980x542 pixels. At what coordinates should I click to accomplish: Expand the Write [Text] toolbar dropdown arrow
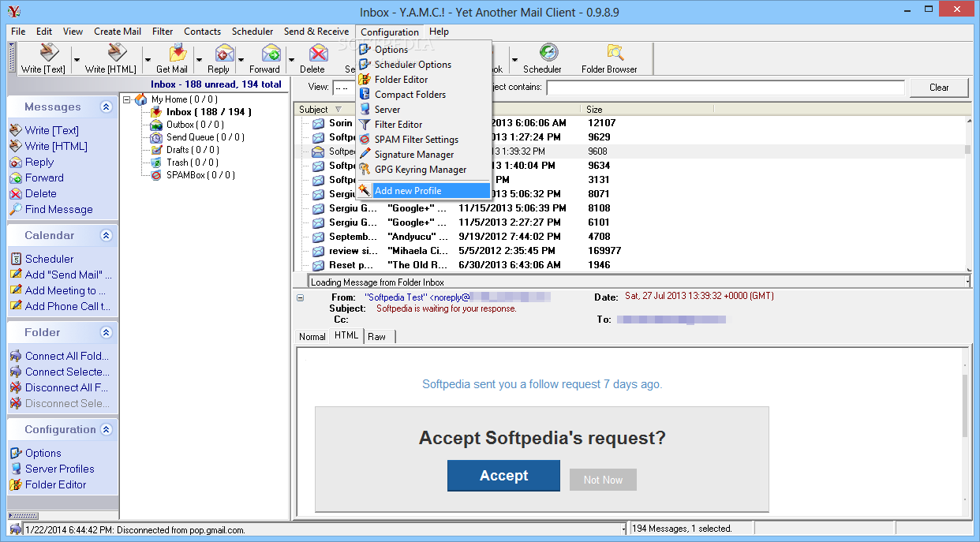[x=76, y=58]
